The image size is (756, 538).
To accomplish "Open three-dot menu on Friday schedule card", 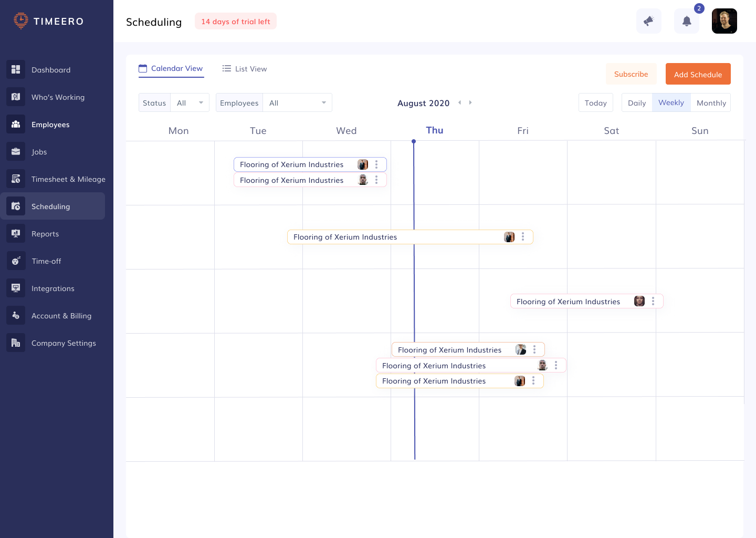I will tap(653, 301).
